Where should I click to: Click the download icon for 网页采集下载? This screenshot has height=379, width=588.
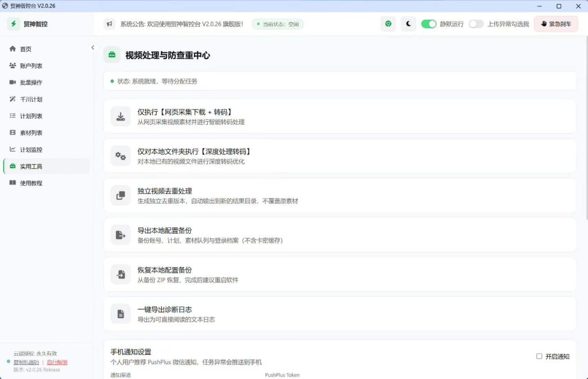(x=121, y=116)
